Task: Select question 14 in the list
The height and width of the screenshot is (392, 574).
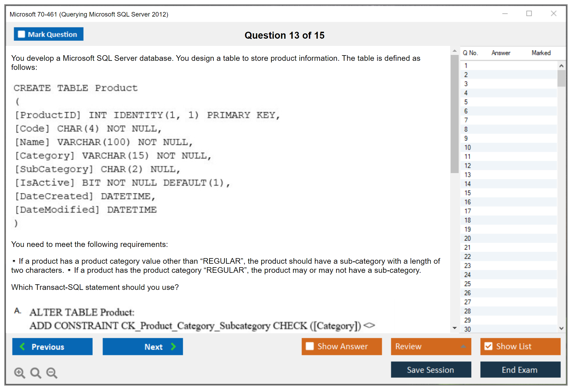Action: [467, 184]
